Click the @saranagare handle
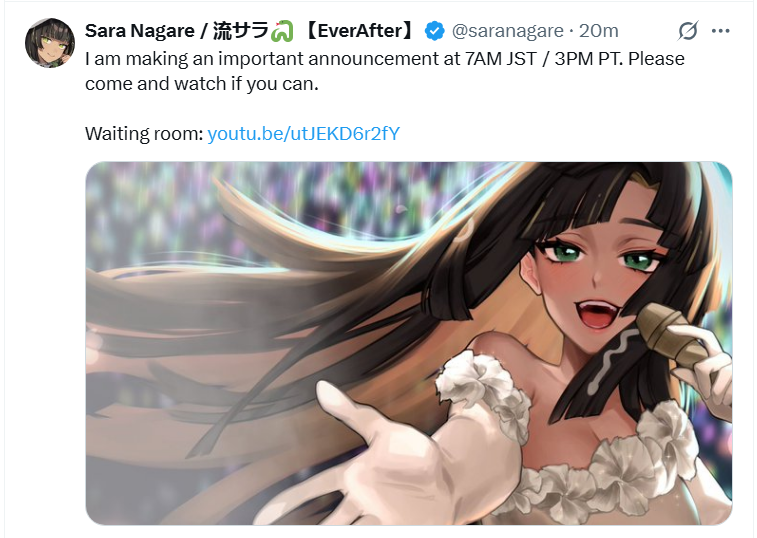 click(x=507, y=31)
